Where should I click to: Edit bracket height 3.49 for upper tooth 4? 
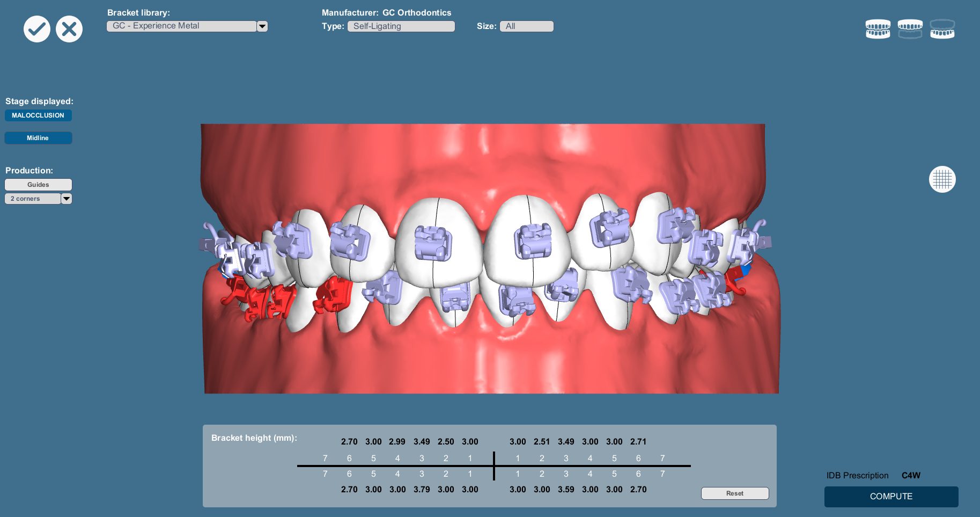click(422, 441)
